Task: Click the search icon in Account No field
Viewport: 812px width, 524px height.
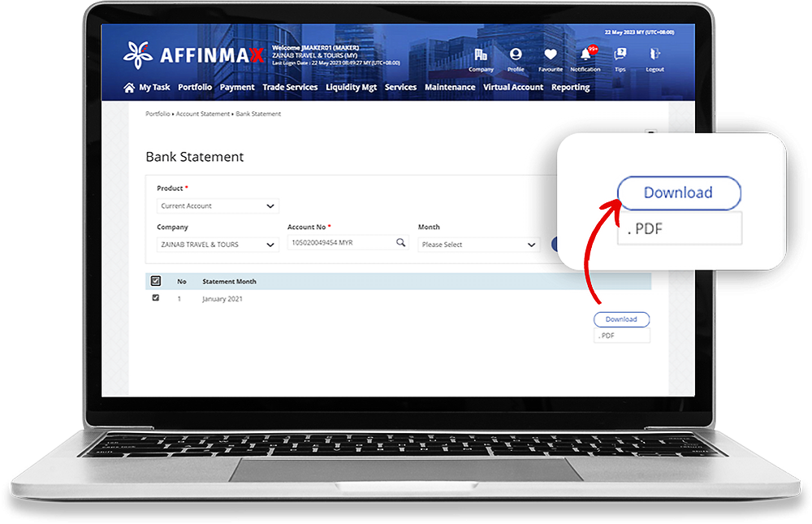Action: pos(400,242)
